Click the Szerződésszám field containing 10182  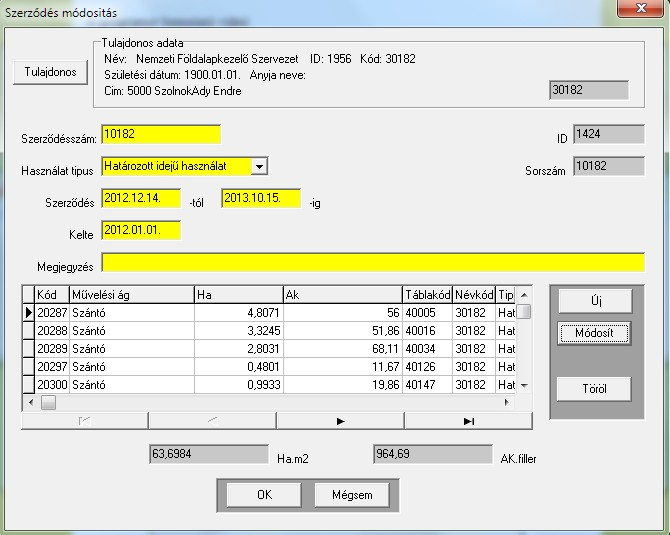[x=161, y=134]
